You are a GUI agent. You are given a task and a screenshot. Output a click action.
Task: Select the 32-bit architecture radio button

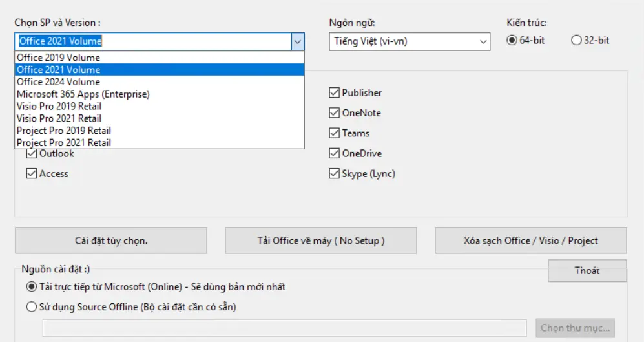click(576, 40)
